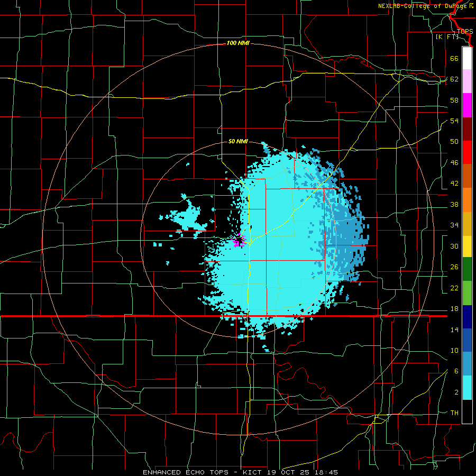Click the light pink legend swatch
The width and height of the screenshot is (476, 476).
point(467,81)
